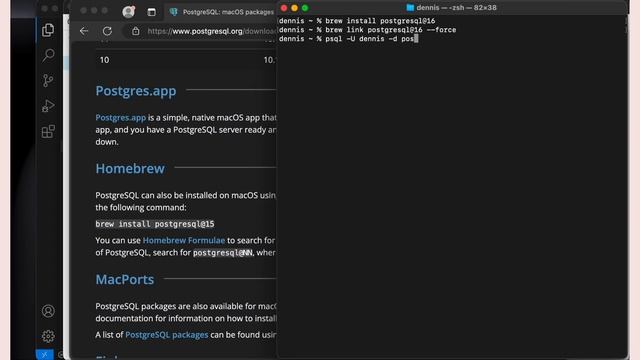Open Search in VS Code activity bar

click(48, 55)
